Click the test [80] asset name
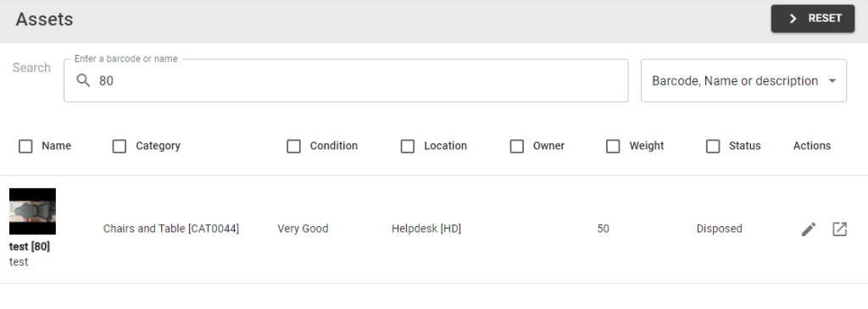Image resolution: width=868 pixels, height=309 pixels. click(30, 246)
